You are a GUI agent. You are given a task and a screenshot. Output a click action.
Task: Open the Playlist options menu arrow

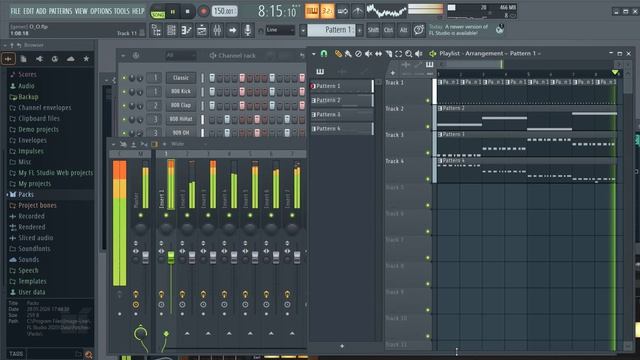click(x=313, y=53)
